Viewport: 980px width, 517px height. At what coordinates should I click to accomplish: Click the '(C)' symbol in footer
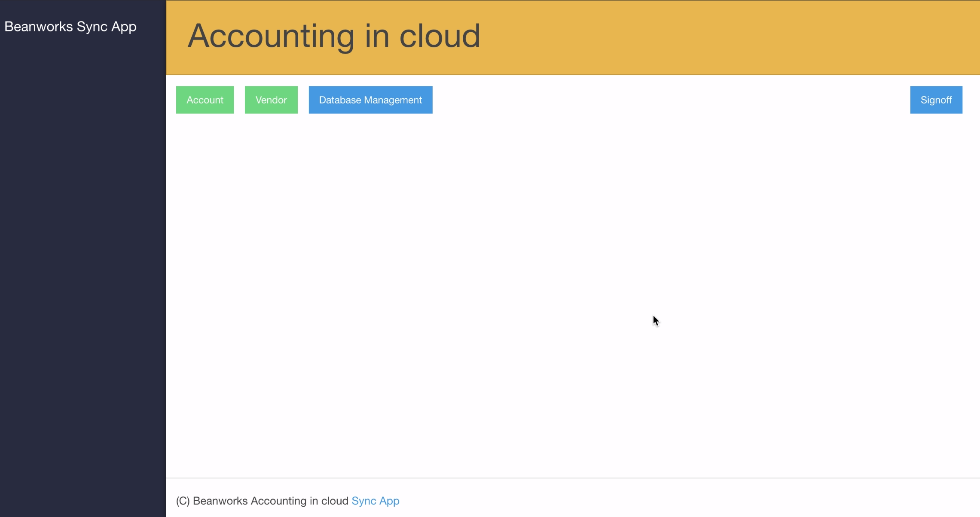[183, 501]
